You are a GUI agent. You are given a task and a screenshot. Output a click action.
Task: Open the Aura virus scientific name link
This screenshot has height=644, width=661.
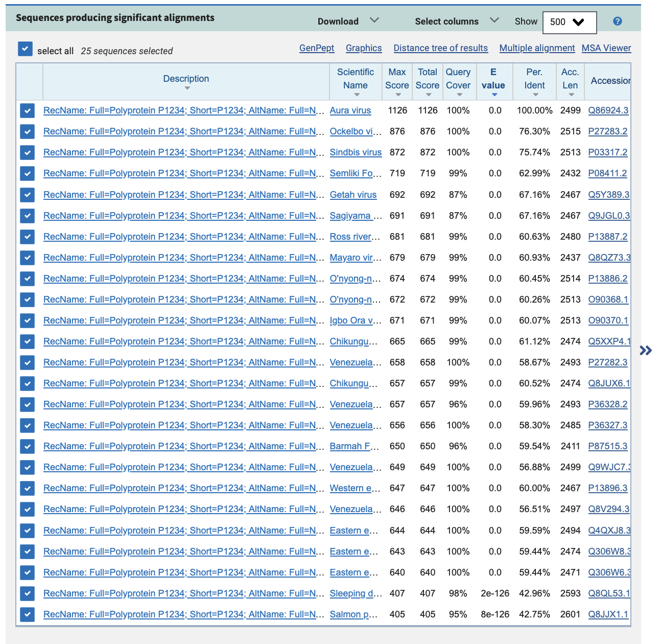(x=350, y=110)
